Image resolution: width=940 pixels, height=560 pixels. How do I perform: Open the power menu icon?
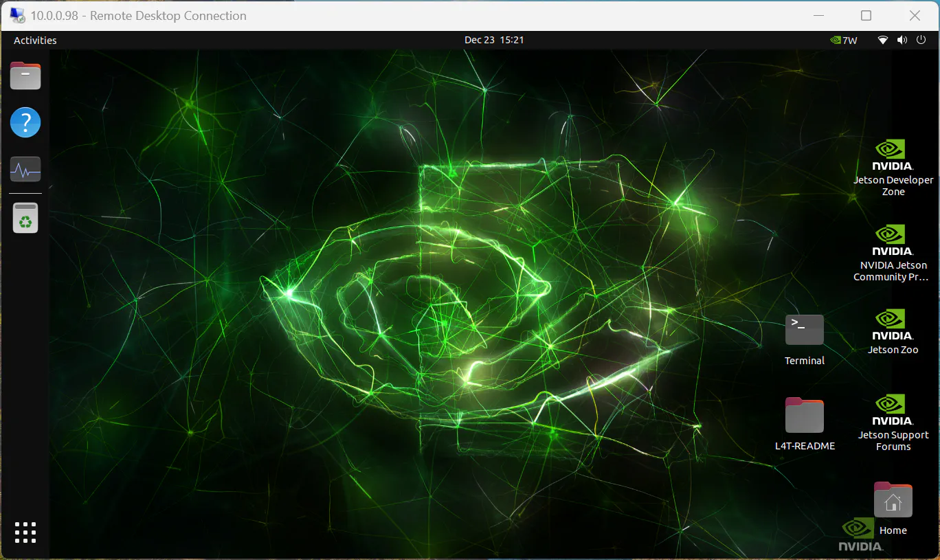(x=921, y=40)
